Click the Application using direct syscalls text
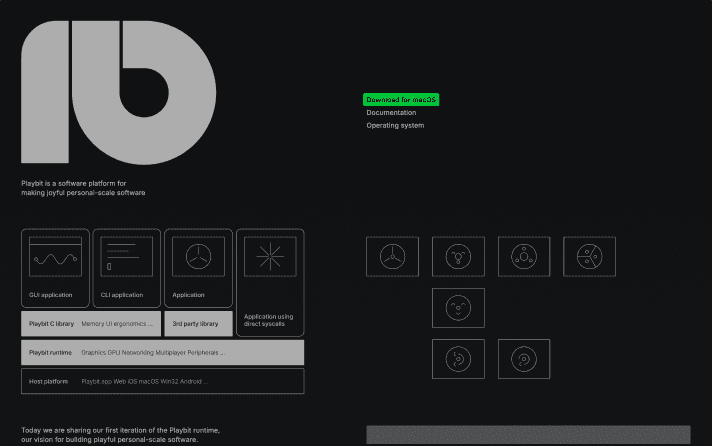This screenshot has width=712, height=446. tap(268, 320)
